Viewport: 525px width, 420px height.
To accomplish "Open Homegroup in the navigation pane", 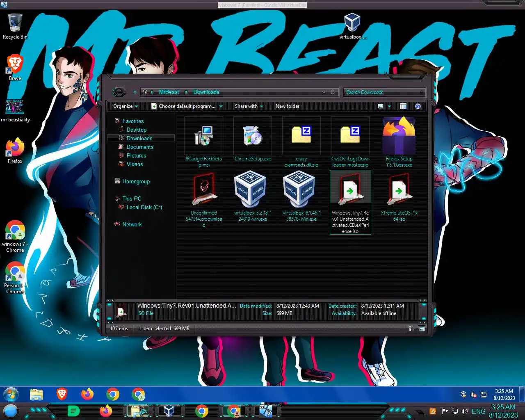I will pyautogui.click(x=136, y=181).
